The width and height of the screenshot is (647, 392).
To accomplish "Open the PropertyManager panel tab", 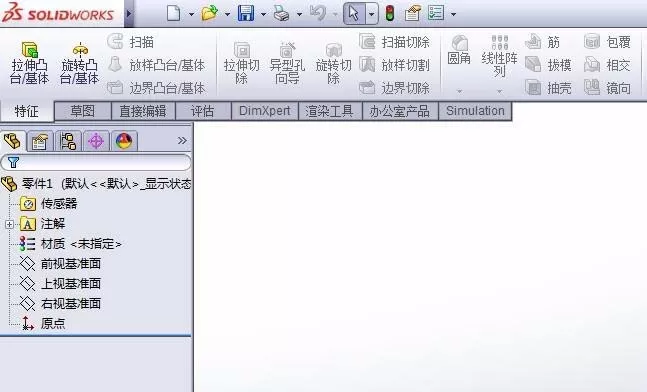I will click(40, 142).
